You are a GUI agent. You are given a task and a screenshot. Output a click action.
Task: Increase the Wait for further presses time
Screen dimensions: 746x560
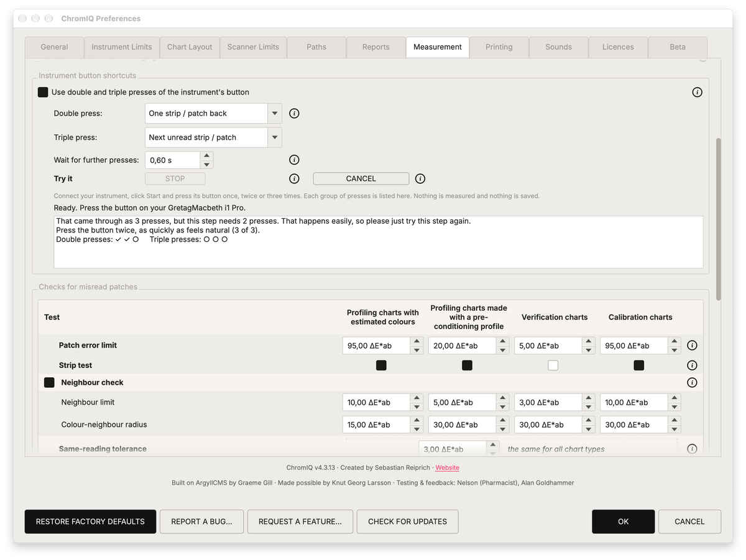[x=207, y=156]
